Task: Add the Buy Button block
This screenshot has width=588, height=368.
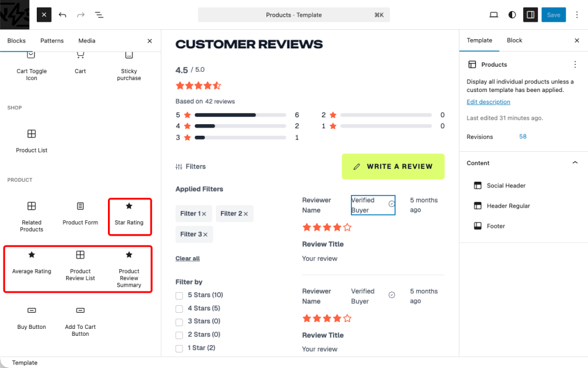Action: click(x=32, y=317)
